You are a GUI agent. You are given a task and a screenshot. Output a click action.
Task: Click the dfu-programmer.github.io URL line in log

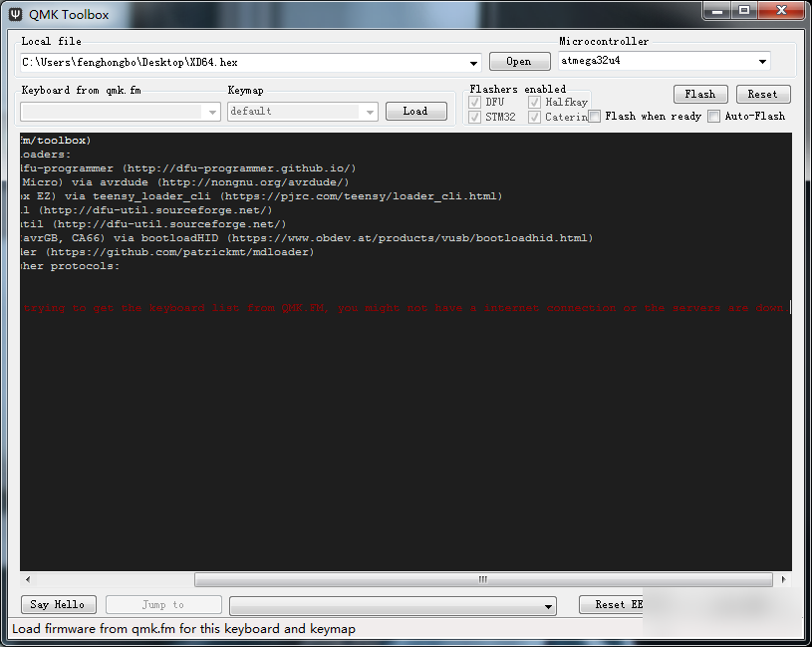(188, 168)
